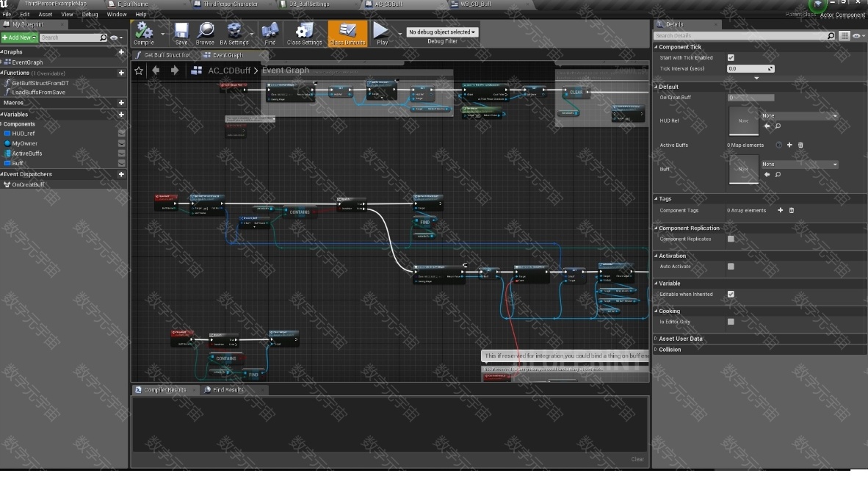
Task: Add a new macro with plus icon
Action: (121, 103)
